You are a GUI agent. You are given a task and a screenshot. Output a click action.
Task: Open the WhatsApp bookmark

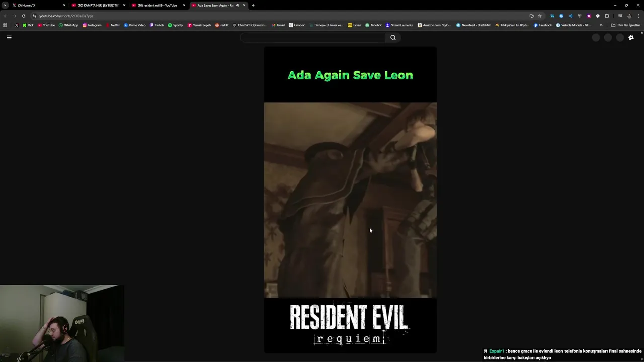(x=68, y=25)
